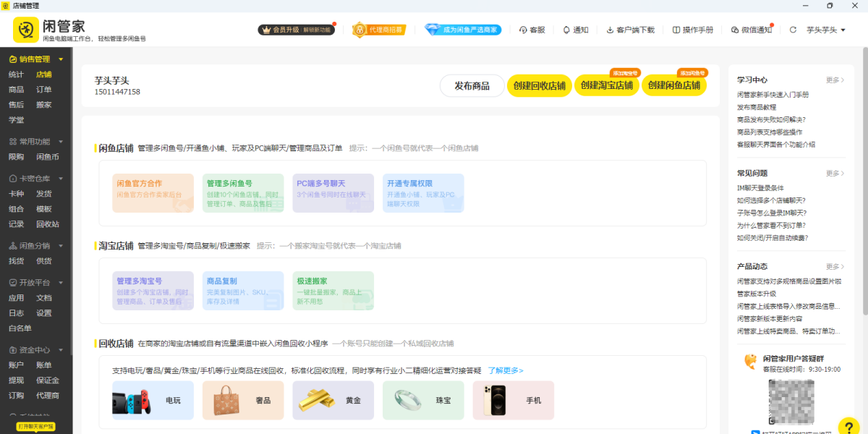Open the 极速搬家 card
Image resolution: width=868 pixels, height=434 pixels.
click(333, 291)
